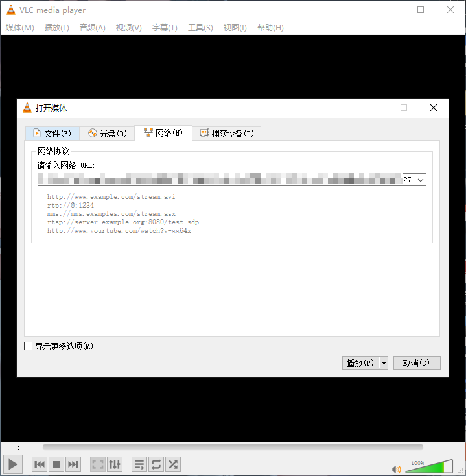Click example text rtp://@:1234
The height and width of the screenshot is (476, 466).
tap(71, 205)
